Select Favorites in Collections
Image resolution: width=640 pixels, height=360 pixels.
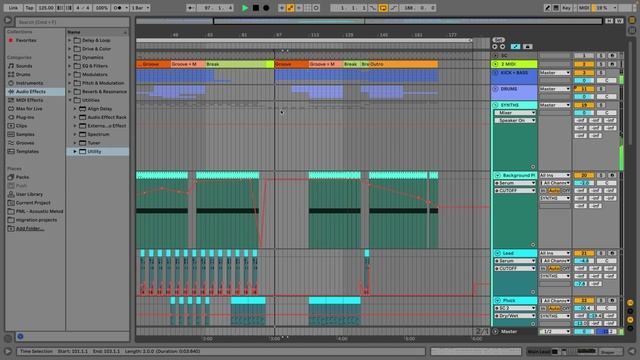coord(26,40)
